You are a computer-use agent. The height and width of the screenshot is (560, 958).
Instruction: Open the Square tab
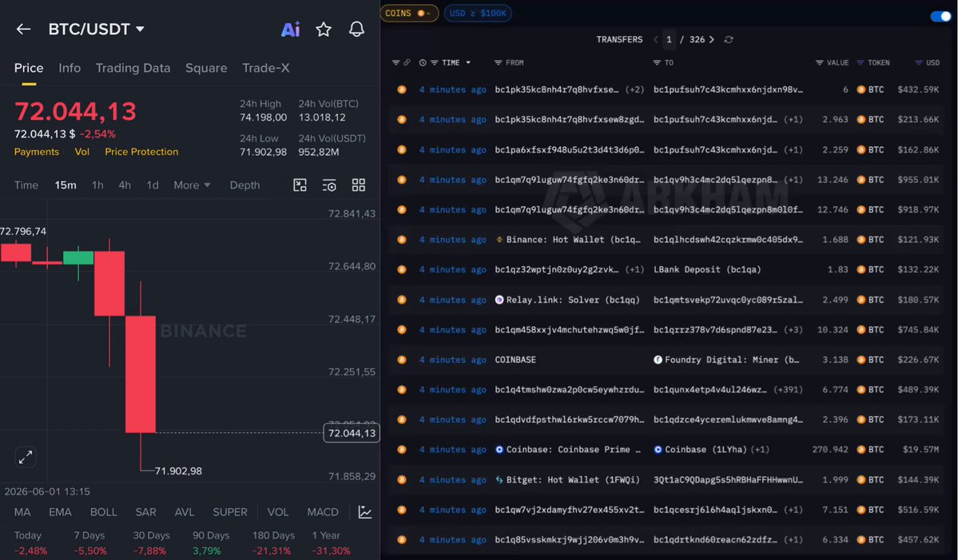(x=206, y=68)
